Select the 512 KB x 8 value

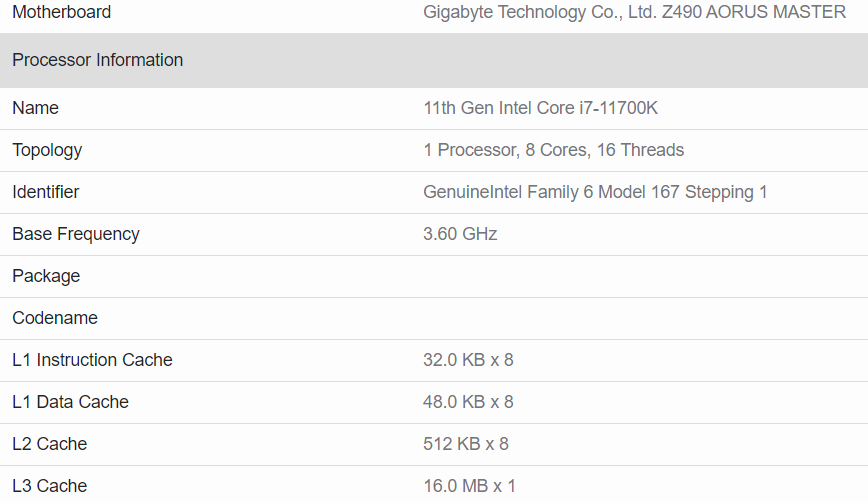tap(466, 444)
